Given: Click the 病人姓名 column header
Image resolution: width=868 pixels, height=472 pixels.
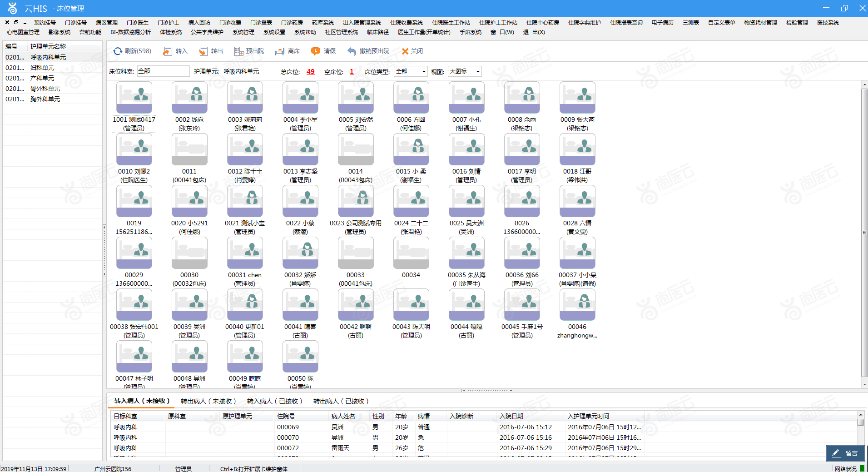Looking at the screenshot, I should [349, 416].
